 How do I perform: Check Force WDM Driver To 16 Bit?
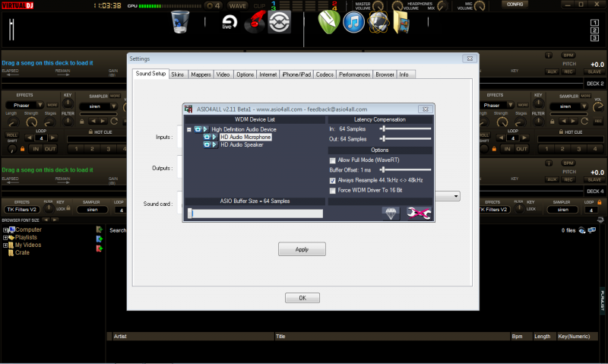333,190
